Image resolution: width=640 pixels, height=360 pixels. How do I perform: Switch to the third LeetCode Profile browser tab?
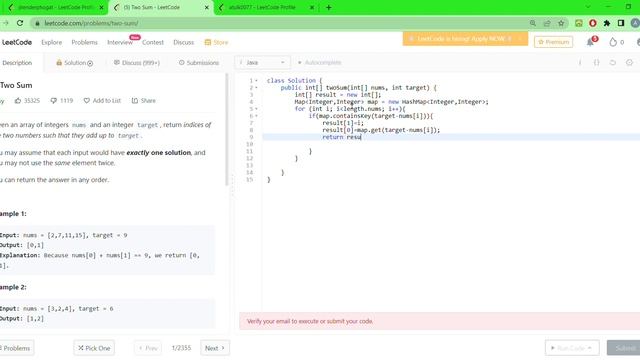265,7
